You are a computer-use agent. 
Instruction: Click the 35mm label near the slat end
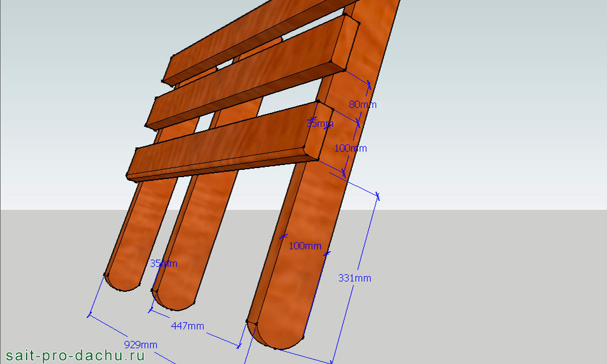(319, 124)
